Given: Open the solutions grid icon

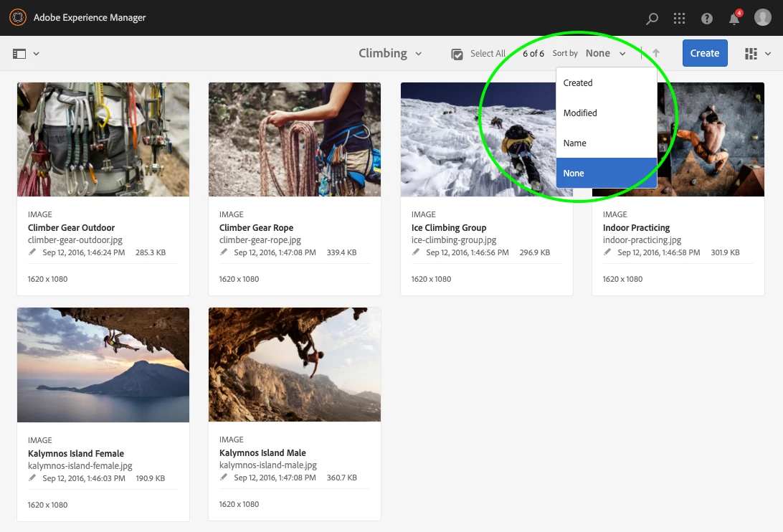Looking at the screenshot, I should 679,19.
